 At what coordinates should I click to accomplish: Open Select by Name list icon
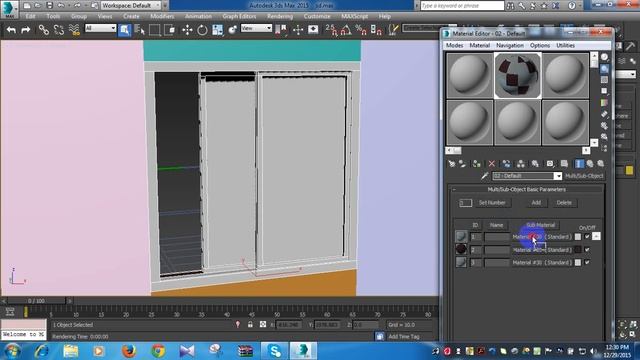(140, 30)
